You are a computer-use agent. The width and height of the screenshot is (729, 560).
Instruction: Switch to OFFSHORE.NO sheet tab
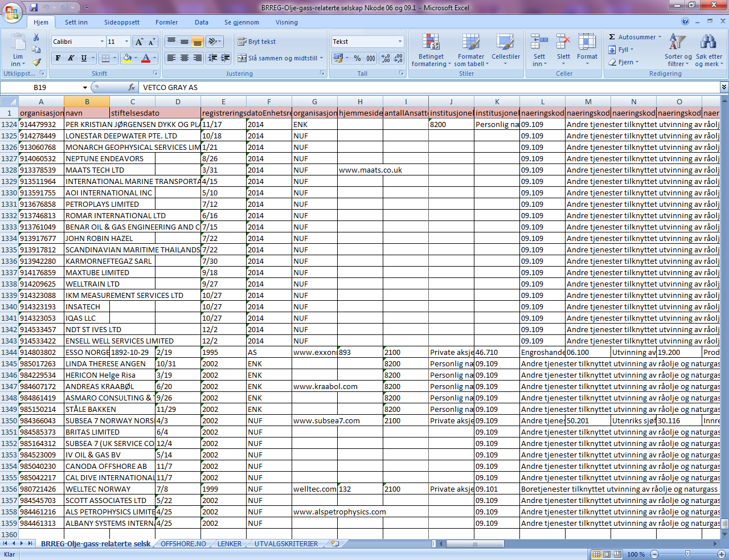coord(183,544)
